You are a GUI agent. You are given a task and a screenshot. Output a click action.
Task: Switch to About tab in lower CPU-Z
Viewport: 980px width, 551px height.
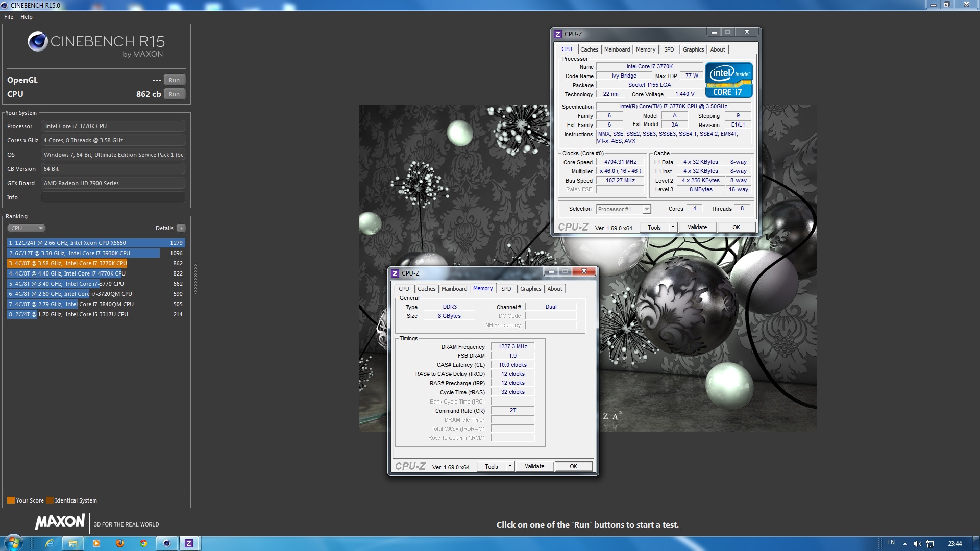(555, 289)
